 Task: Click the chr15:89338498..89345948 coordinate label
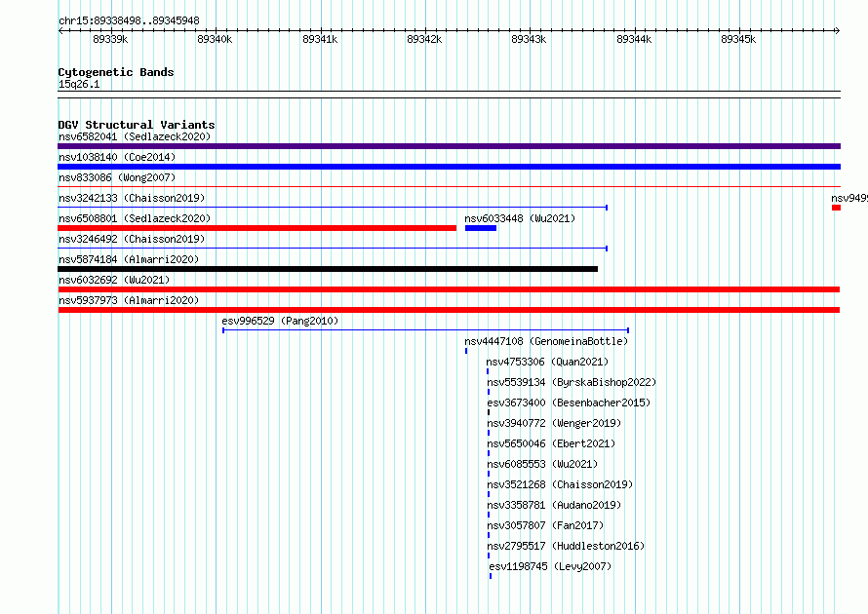[x=129, y=20]
